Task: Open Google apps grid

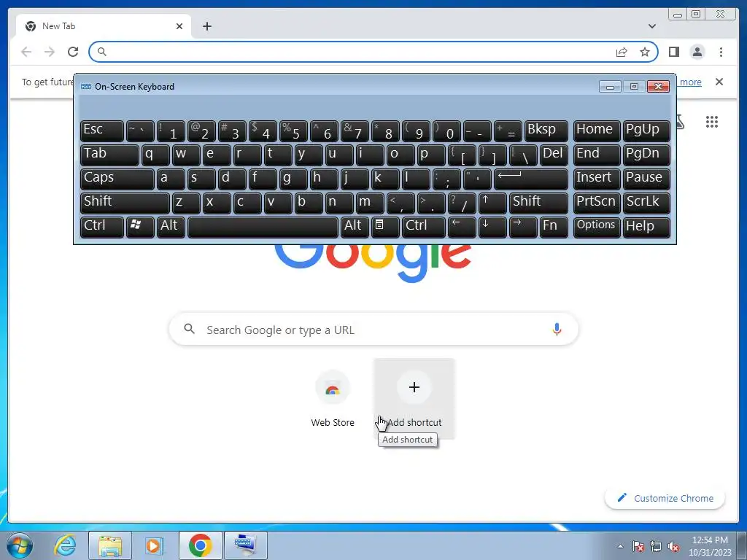Action: tap(712, 122)
